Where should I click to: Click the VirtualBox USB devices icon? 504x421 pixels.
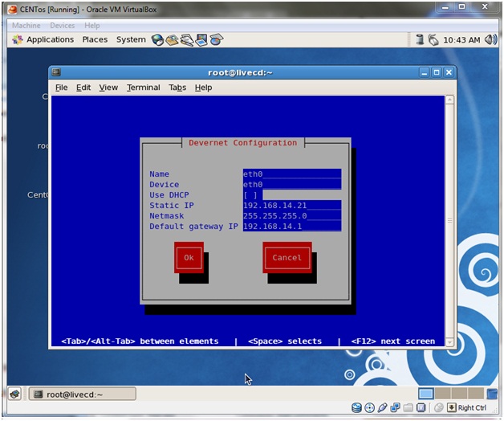point(382,408)
